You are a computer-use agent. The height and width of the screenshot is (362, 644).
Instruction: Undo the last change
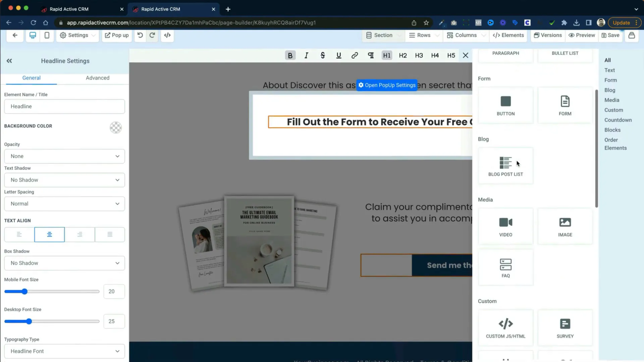pyautogui.click(x=140, y=35)
